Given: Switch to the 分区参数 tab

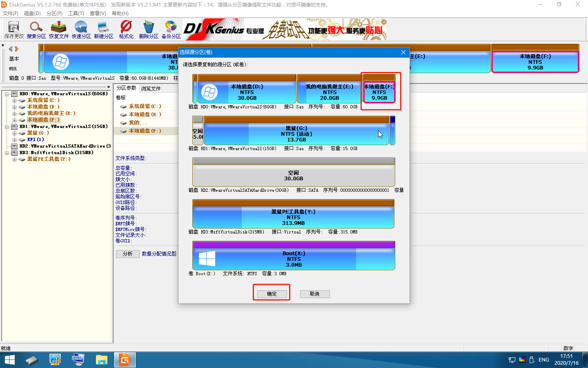Looking at the screenshot, I should tap(126, 88).
